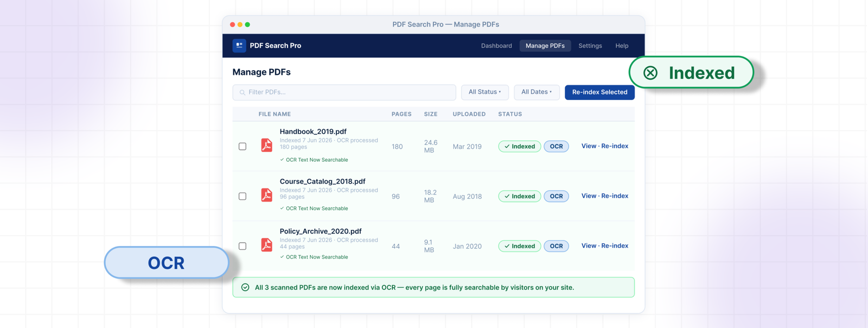The image size is (868, 328).
Task: Click the search magnifier icon in filter box
Action: [242, 92]
